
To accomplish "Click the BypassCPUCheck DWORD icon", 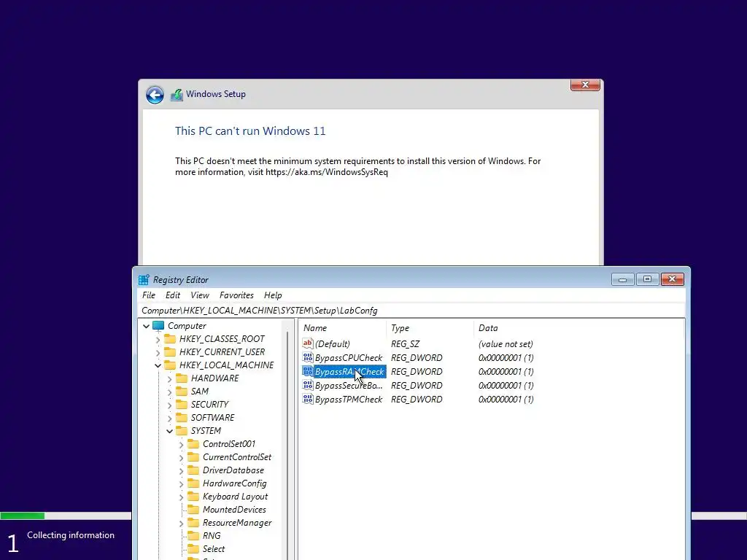I will 308,357.
